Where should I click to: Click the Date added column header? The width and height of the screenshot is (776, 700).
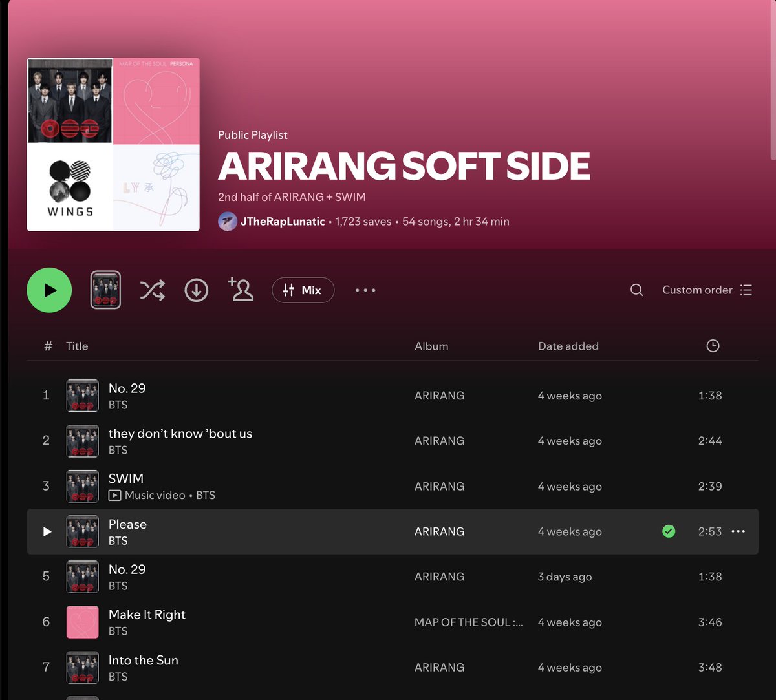point(568,346)
